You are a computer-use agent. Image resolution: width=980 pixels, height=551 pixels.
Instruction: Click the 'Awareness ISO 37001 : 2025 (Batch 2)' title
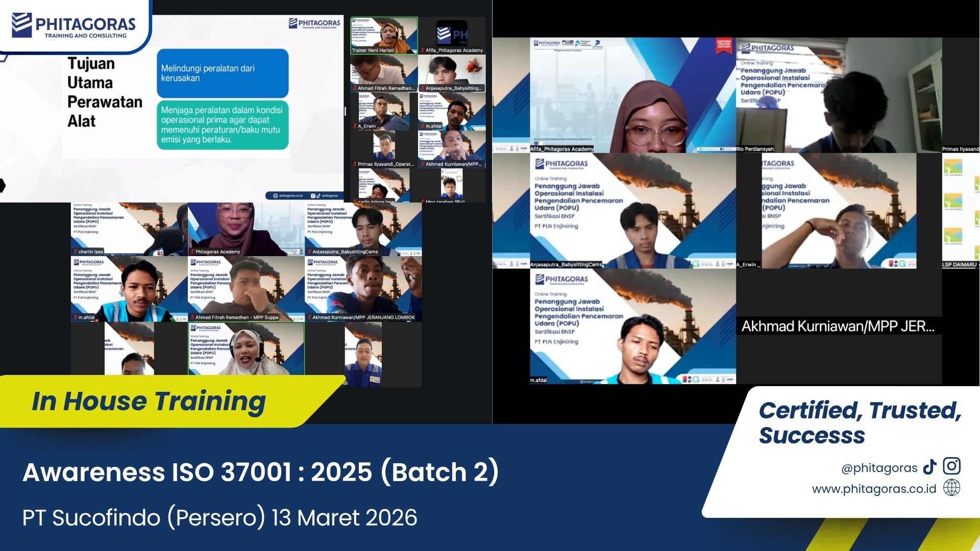pos(261,472)
